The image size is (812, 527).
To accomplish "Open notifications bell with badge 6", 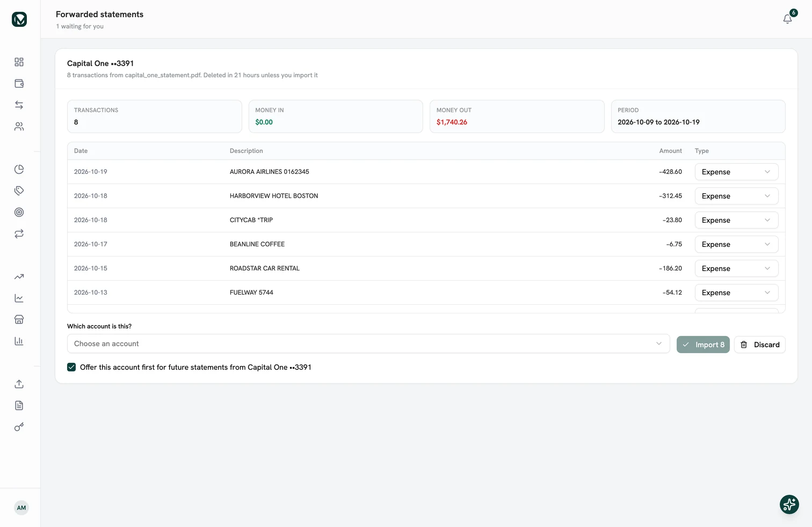I will 788,19.
